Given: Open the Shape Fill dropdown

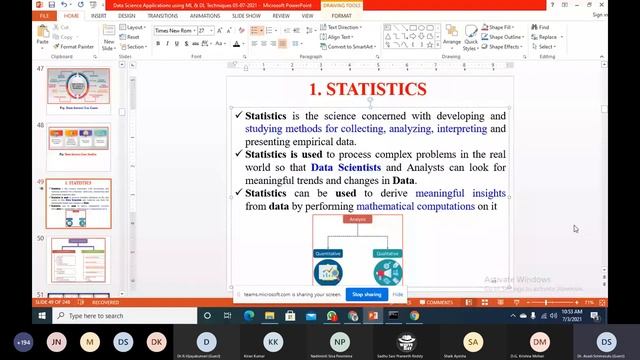Looking at the screenshot, I should 498,27.
